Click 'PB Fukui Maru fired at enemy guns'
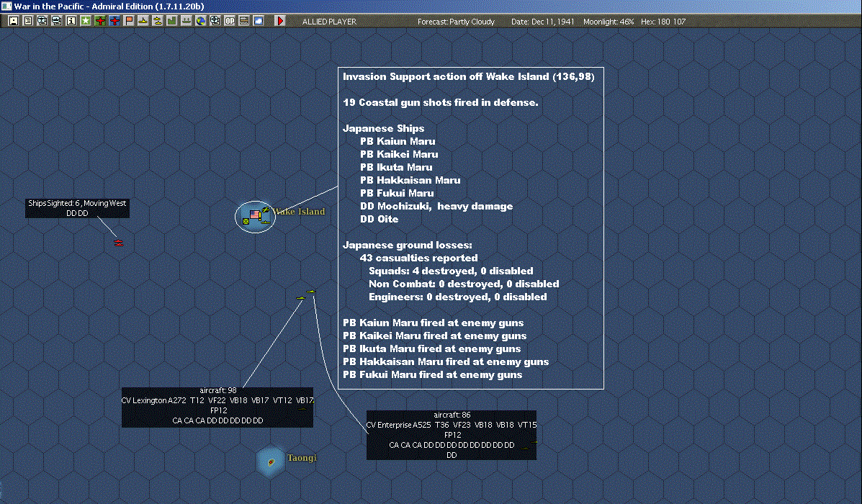 coord(433,375)
